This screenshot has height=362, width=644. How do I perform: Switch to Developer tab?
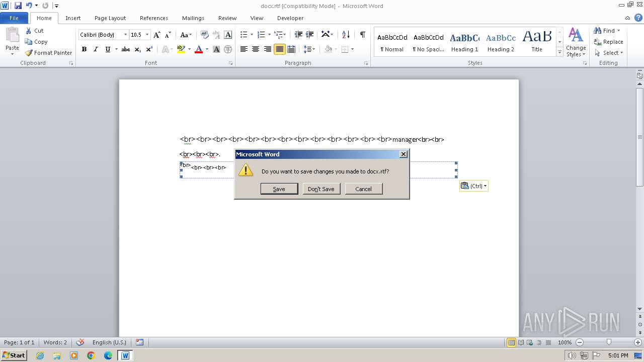click(x=290, y=18)
